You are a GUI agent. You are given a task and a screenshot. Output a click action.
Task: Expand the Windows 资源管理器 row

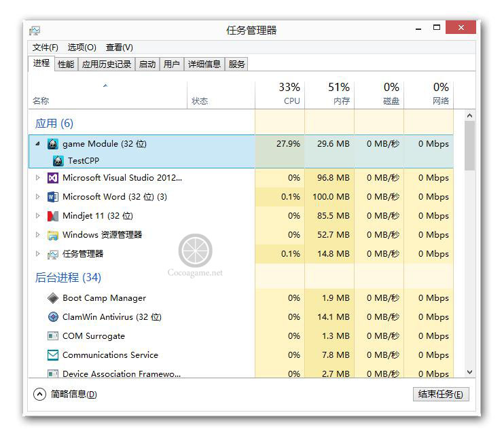pyautogui.click(x=37, y=234)
